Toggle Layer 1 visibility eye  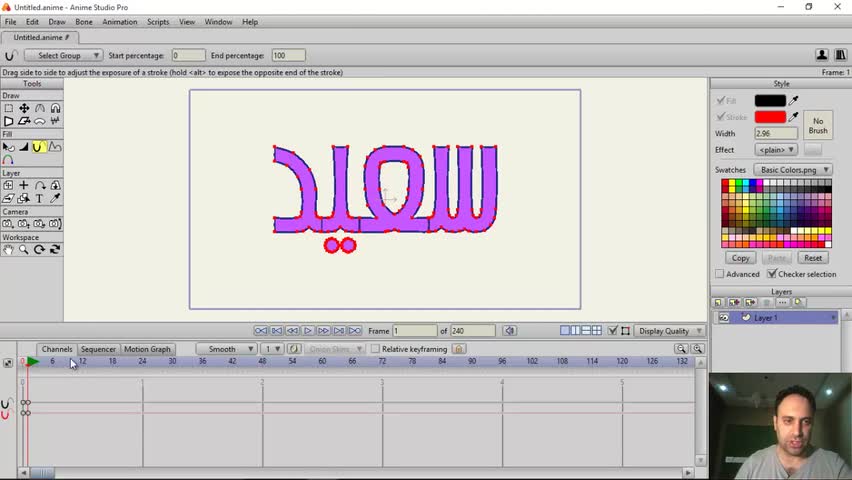click(724, 317)
